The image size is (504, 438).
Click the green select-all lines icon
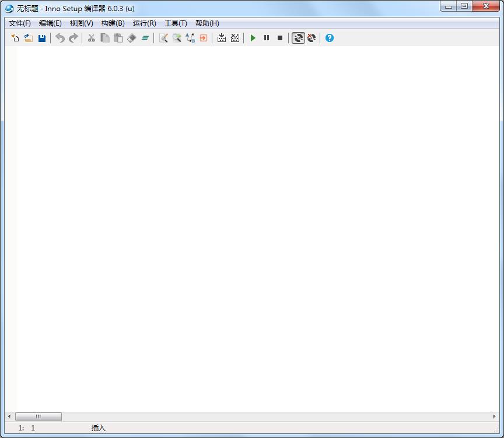pyautogui.click(x=145, y=38)
